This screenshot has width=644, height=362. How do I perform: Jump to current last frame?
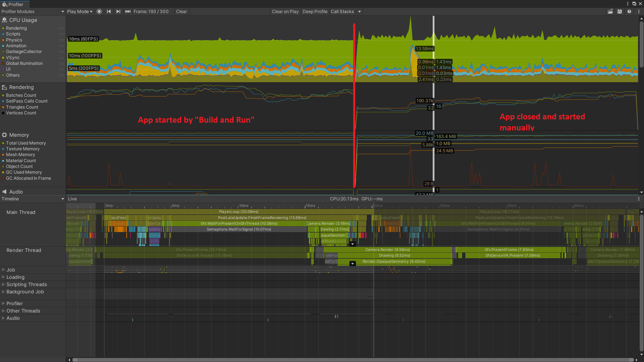(x=128, y=12)
